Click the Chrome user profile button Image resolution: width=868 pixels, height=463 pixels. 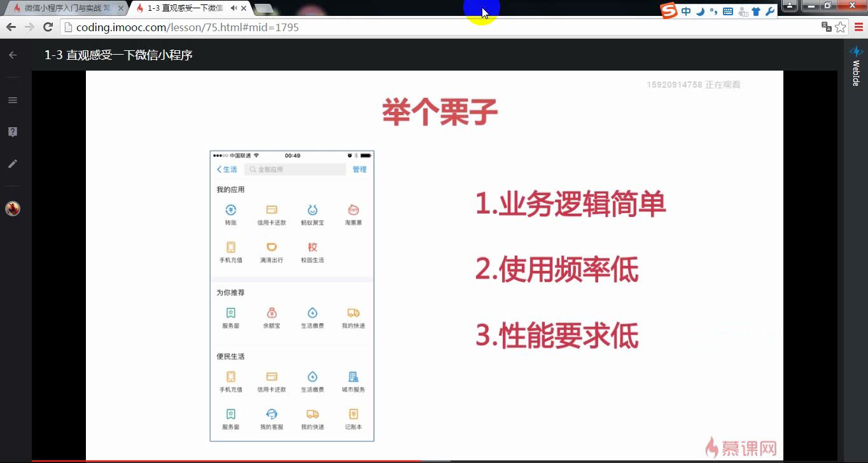[789, 6]
